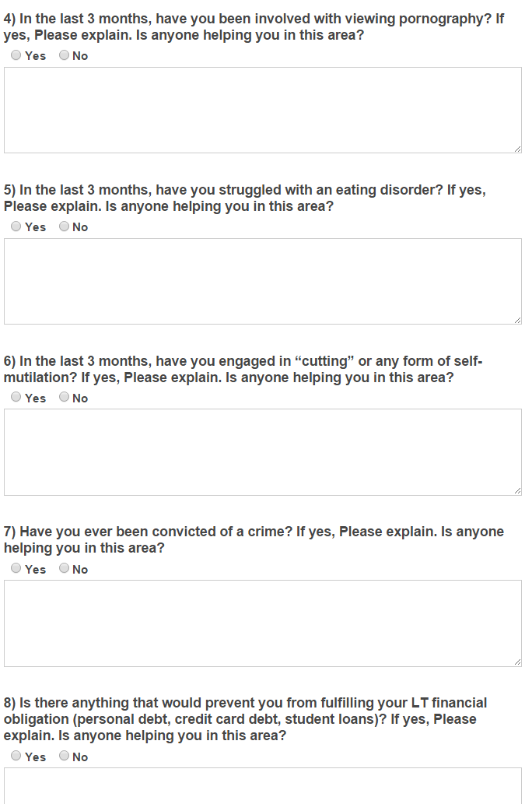Select Yes for the financial obligation question
Image resolution: width=532 pixels, height=804 pixels.
click(x=16, y=756)
